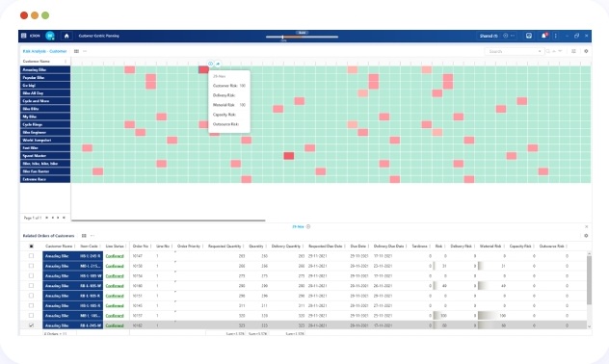Open Related Orders panel settings gear
The width and height of the screenshot is (609, 364).
(x=586, y=236)
